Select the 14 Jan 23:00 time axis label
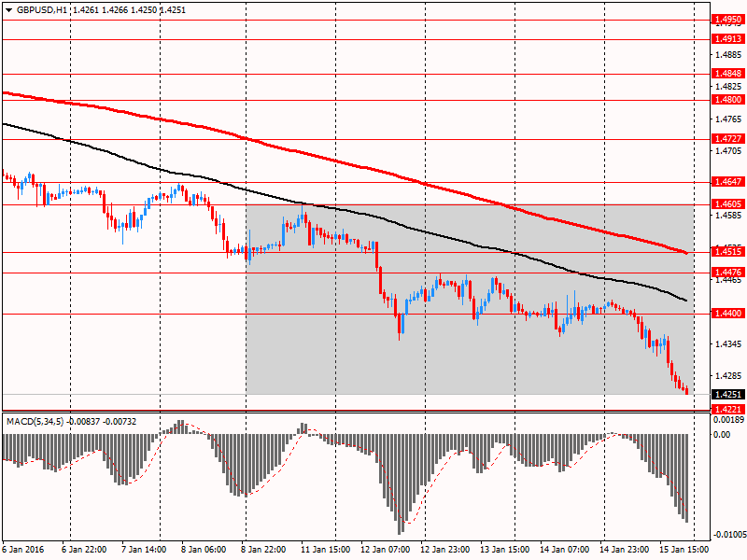This screenshot has height=560, width=747. click(624, 550)
